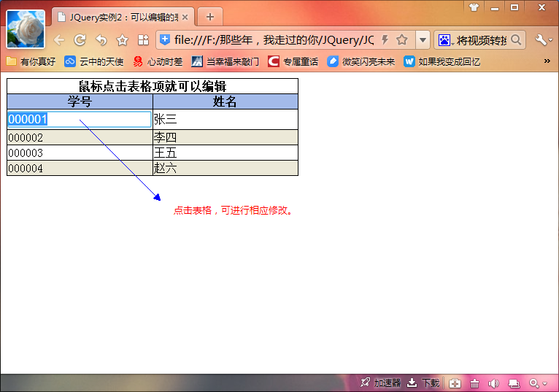This screenshot has width=559, height=392.
Task: Click the 王五 name cell
Action: 225,153
